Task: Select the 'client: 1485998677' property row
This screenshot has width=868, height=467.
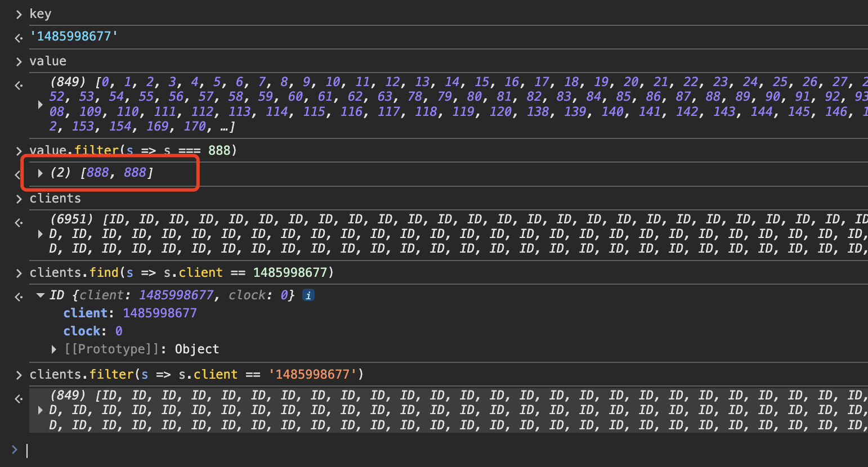Action: [130, 313]
